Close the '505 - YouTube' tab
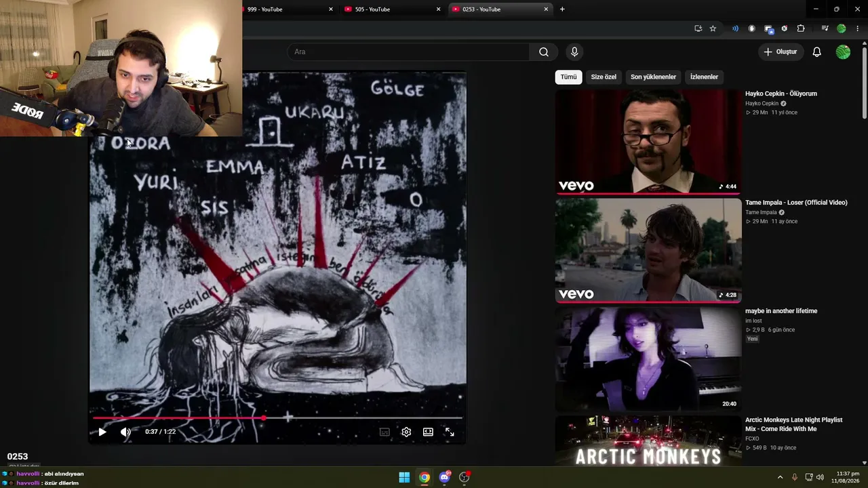This screenshot has width=868, height=488. click(x=438, y=9)
